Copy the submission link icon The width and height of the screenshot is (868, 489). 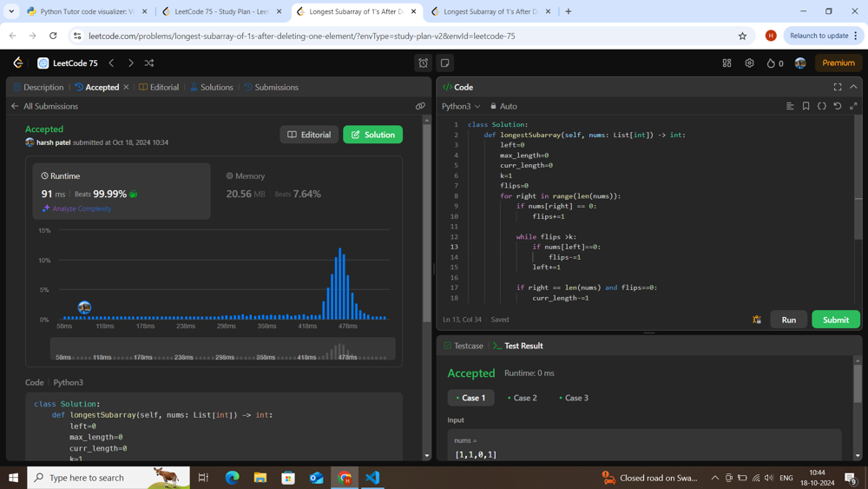420,106
